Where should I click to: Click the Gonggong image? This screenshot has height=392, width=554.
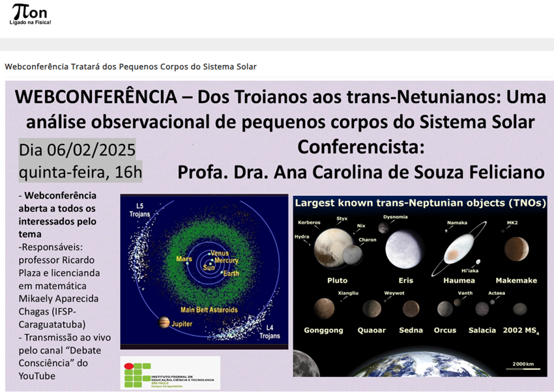click(x=324, y=309)
